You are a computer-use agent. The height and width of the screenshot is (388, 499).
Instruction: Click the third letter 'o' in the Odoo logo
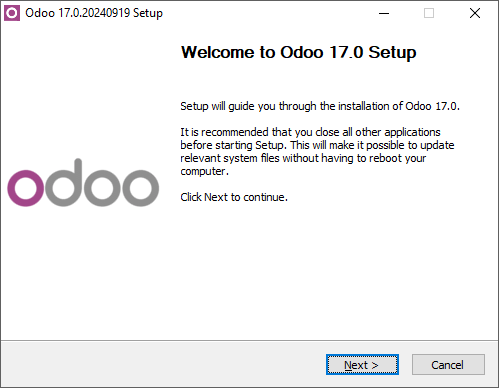102,188
